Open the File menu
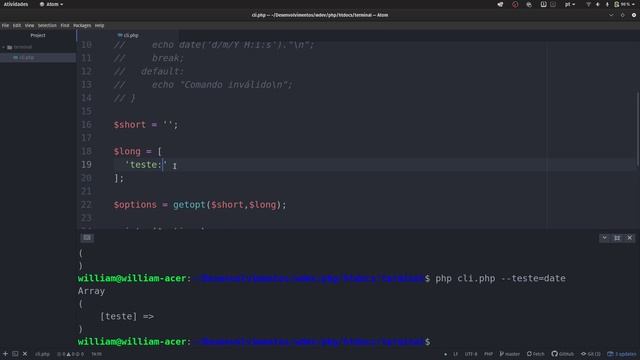Image resolution: width=640 pixels, height=360 pixels. [x=5, y=25]
